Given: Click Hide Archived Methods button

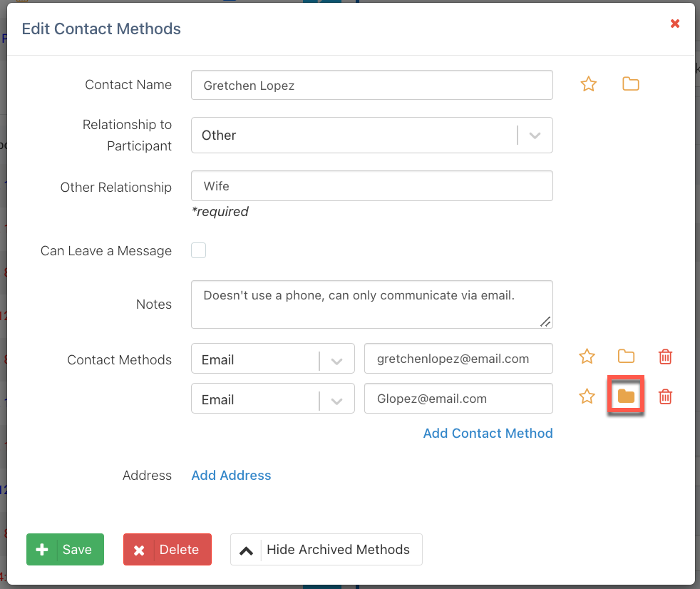Looking at the screenshot, I should [x=326, y=550].
